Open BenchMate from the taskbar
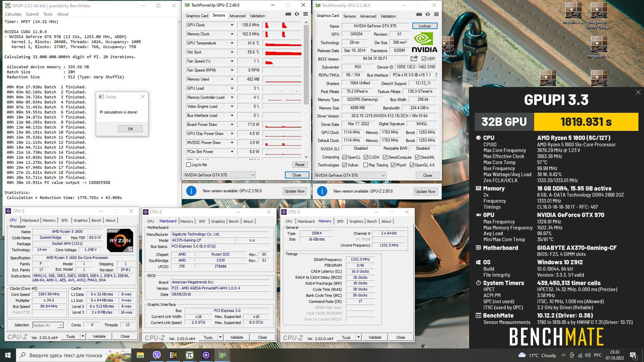 point(173,355)
